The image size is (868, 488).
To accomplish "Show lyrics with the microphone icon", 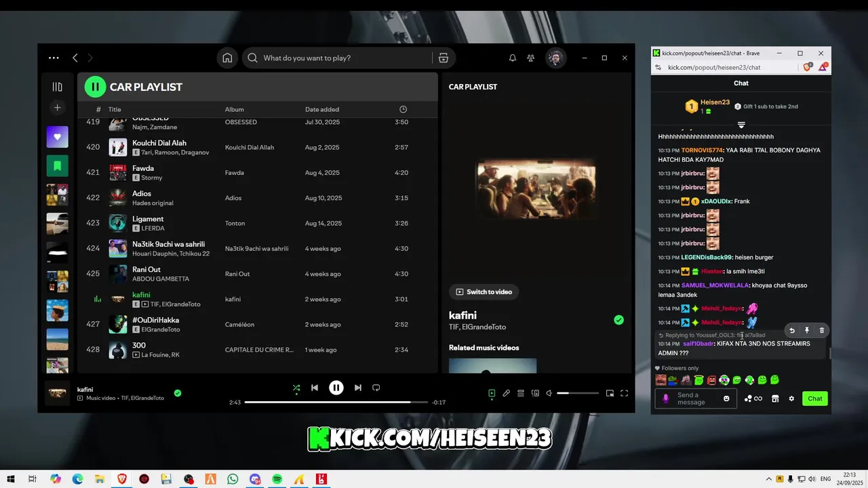I will pos(506,393).
